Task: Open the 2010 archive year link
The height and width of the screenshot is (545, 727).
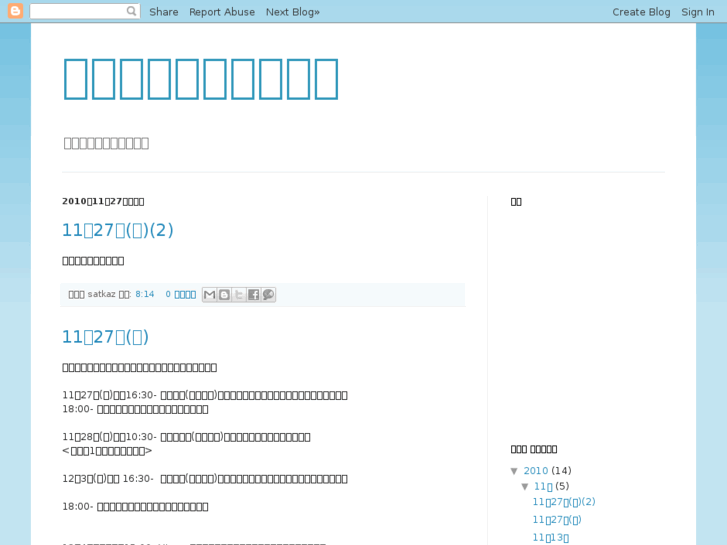Action: pyautogui.click(x=536, y=471)
